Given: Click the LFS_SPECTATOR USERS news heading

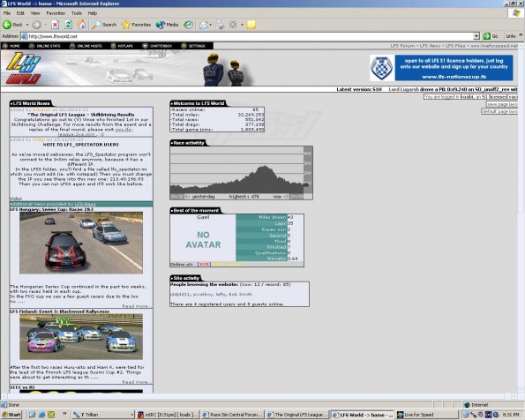Looking at the screenshot, I should [80, 145].
